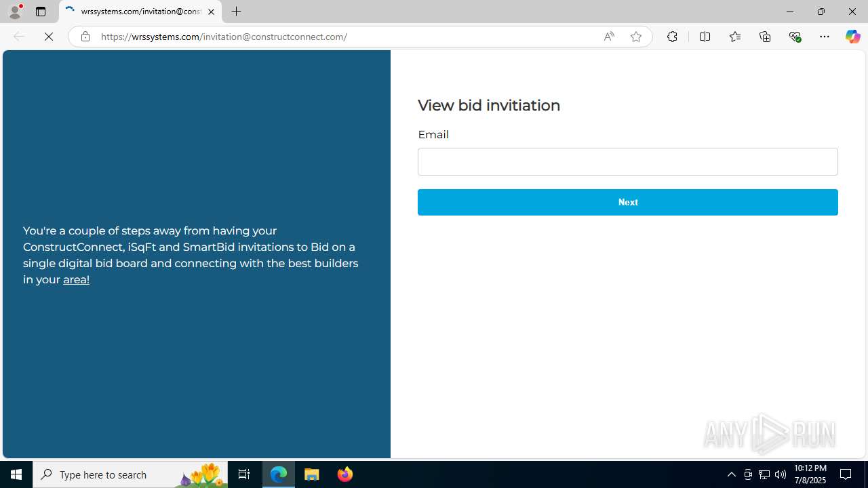
Task: Select the wrssystems.com invitation tab
Action: (x=140, y=12)
